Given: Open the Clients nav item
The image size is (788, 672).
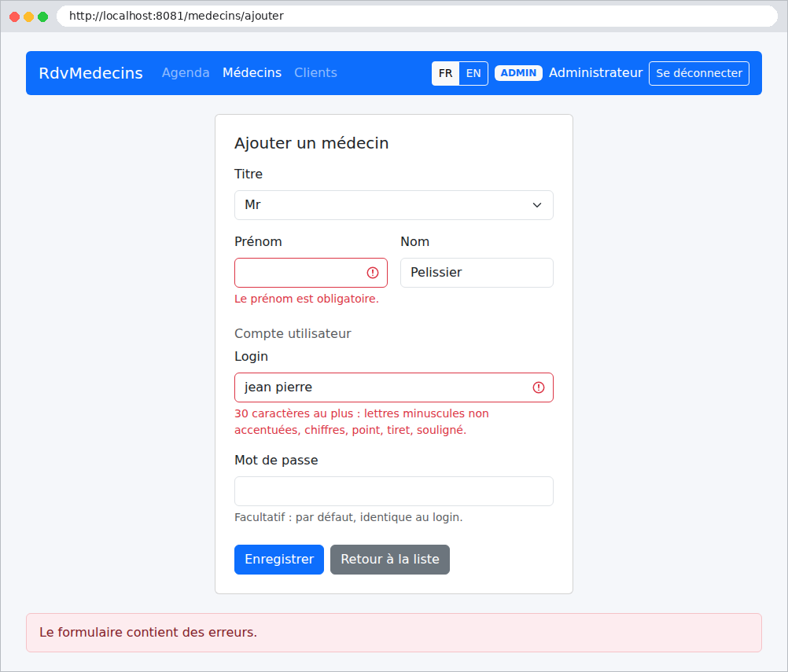Looking at the screenshot, I should [315, 73].
